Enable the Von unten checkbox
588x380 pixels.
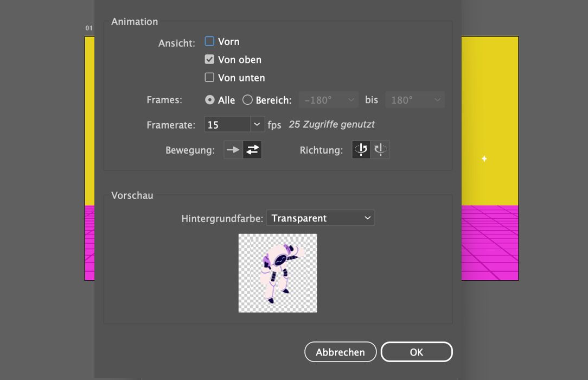[209, 78]
